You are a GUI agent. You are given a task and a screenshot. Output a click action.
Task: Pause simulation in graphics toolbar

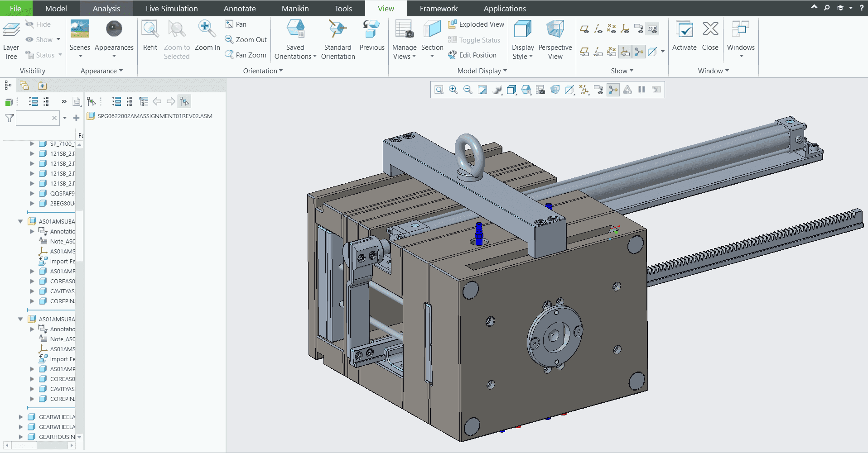[x=642, y=90]
